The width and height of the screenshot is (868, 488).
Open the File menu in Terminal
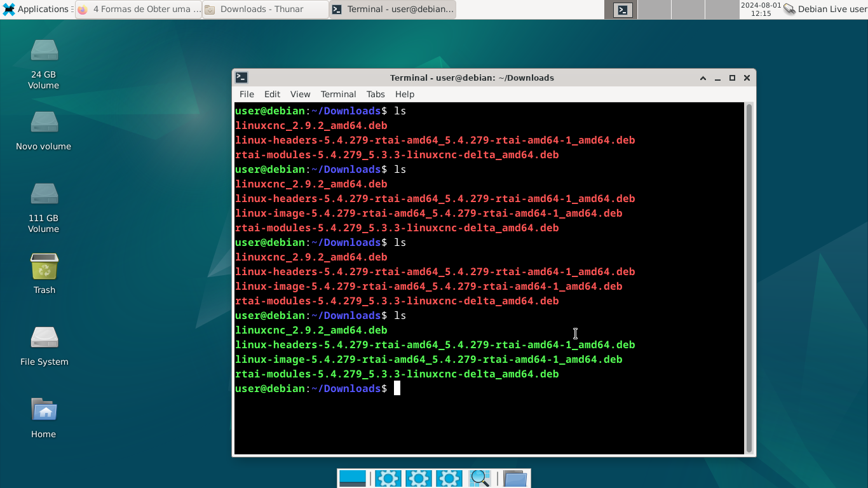[247, 94]
